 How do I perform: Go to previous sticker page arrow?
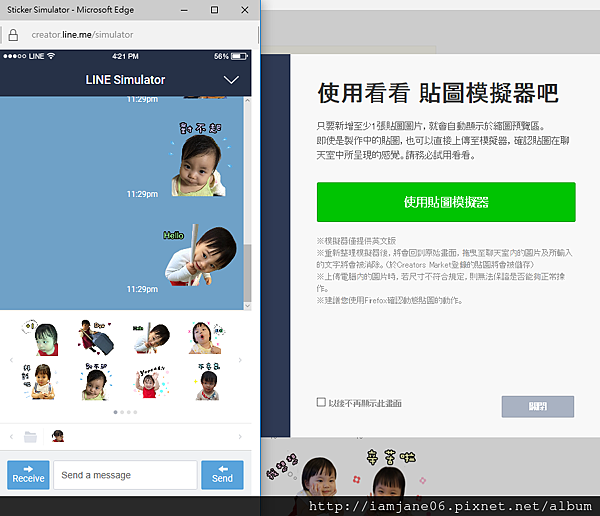[x=11, y=360]
